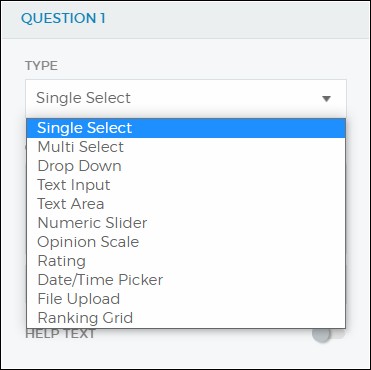Image resolution: width=371 pixels, height=370 pixels.
Task: Select Opinion Scale from the list
Action: [186, 242]
